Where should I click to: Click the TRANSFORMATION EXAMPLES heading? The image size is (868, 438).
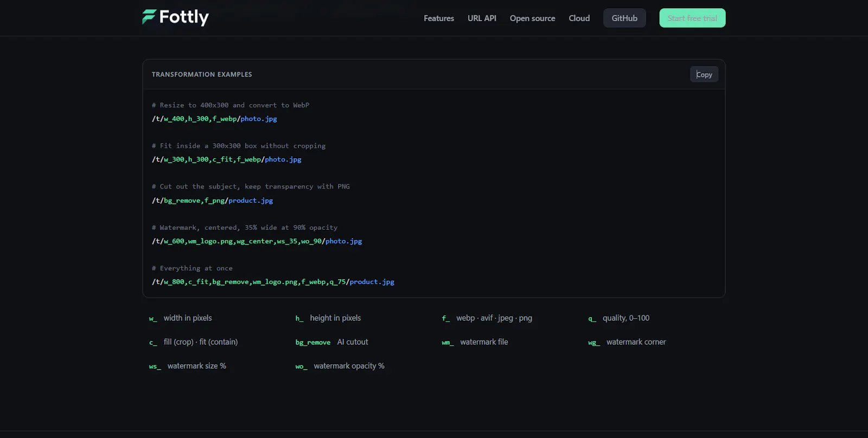(x=202, y=74)
